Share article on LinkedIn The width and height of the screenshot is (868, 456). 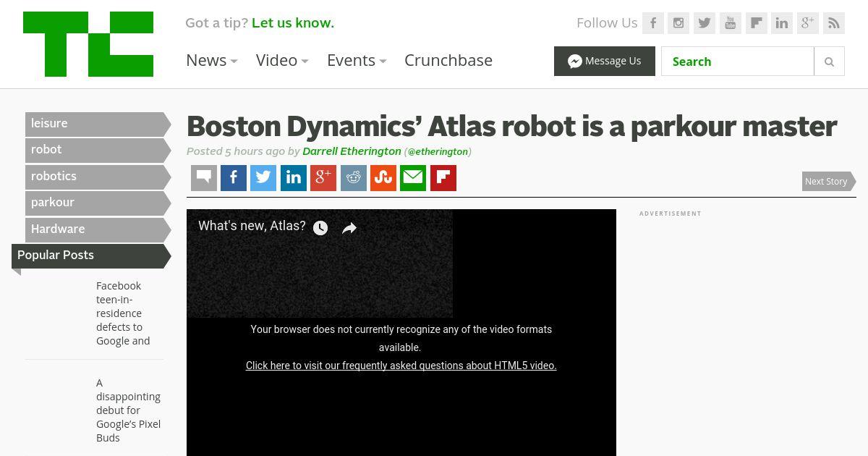coord(294,178)
